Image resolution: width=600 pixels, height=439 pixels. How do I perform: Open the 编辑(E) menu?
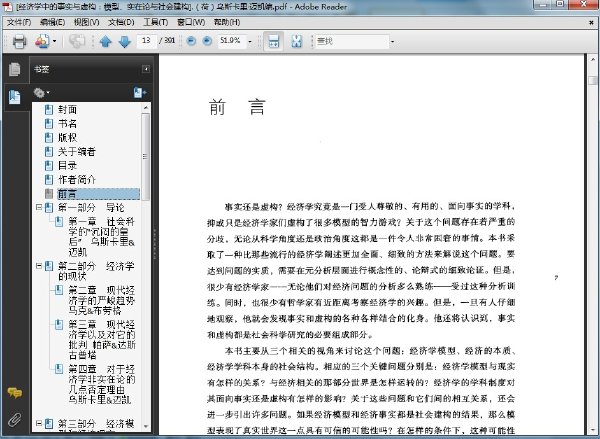point(52,22)
